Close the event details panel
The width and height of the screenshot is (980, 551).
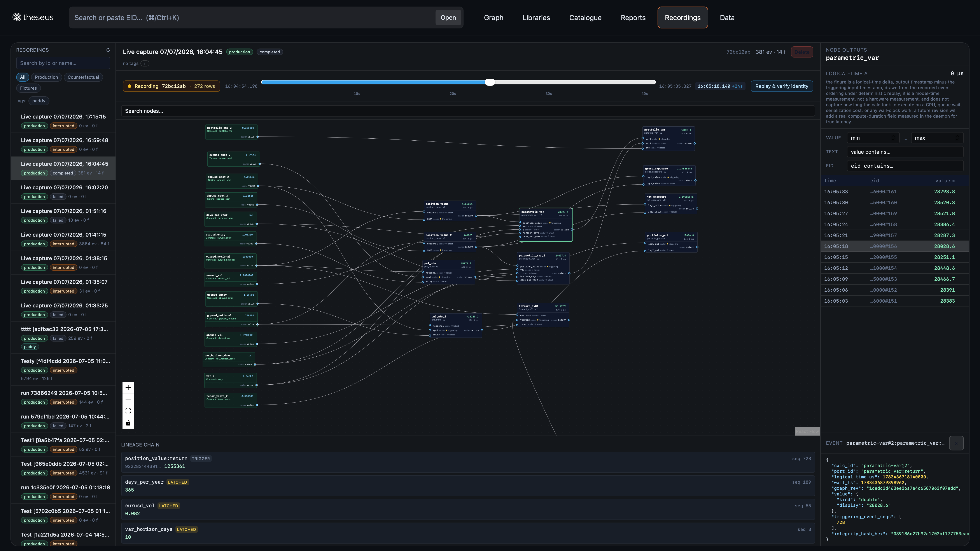tap(956, 443)
